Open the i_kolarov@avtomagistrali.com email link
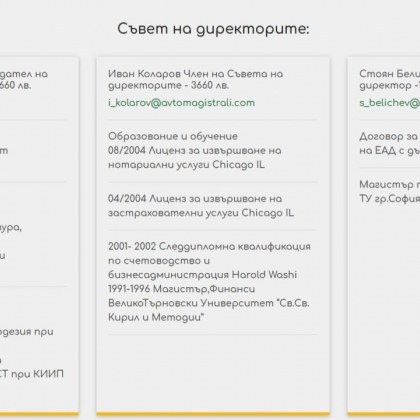Image resolution: width=420 pixels, height=420 pixels. pyautogui.click(x=181, y=103)
